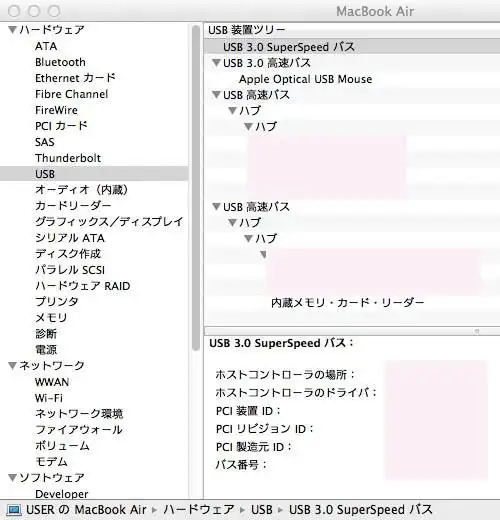Collapse the ネットワーク sidebar section
The image size is (500, 520).
[13, 366]
